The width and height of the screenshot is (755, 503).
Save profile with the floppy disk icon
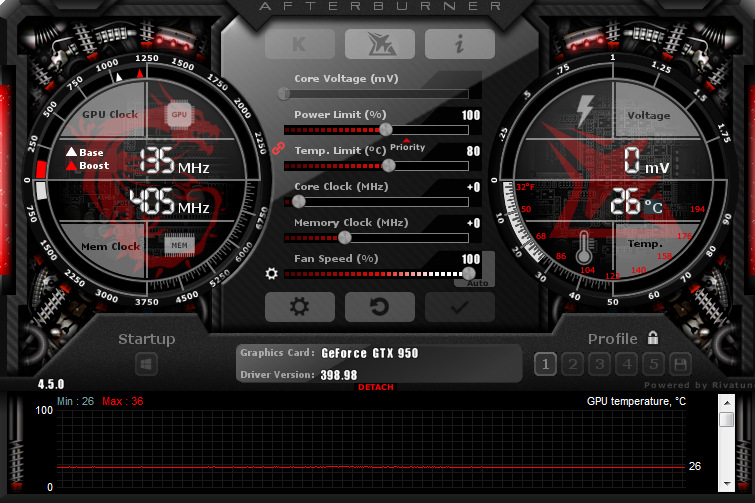680,364
